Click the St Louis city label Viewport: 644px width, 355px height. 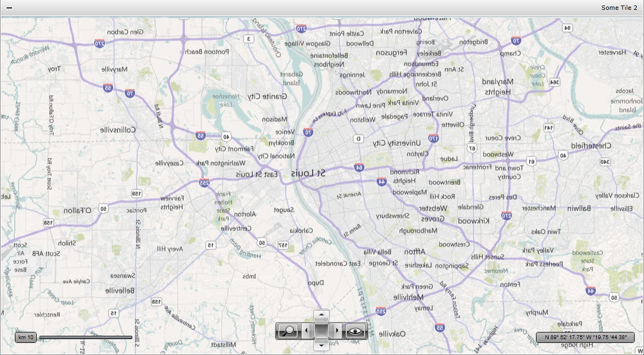[308, 173]
